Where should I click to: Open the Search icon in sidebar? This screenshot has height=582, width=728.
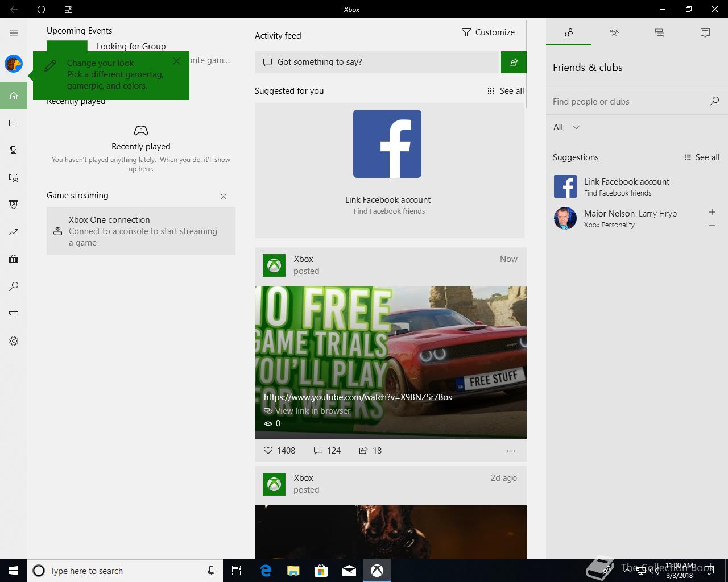pos(14,286)
